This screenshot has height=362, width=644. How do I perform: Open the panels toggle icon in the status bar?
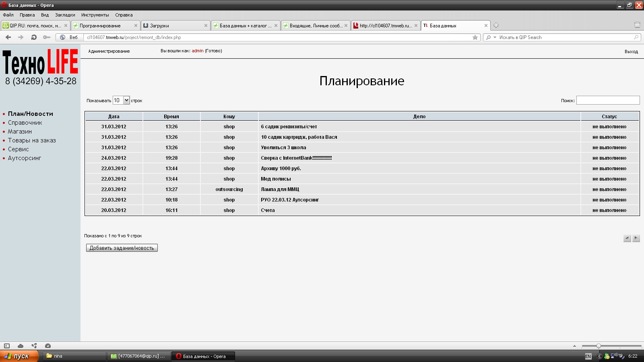(7, 346)
